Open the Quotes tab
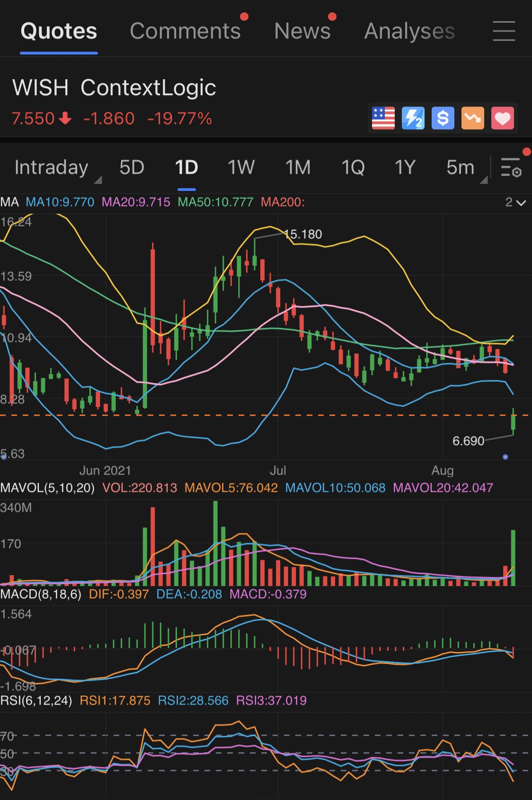The height and width of the screenshot is (800, 532). pos(59,31)
